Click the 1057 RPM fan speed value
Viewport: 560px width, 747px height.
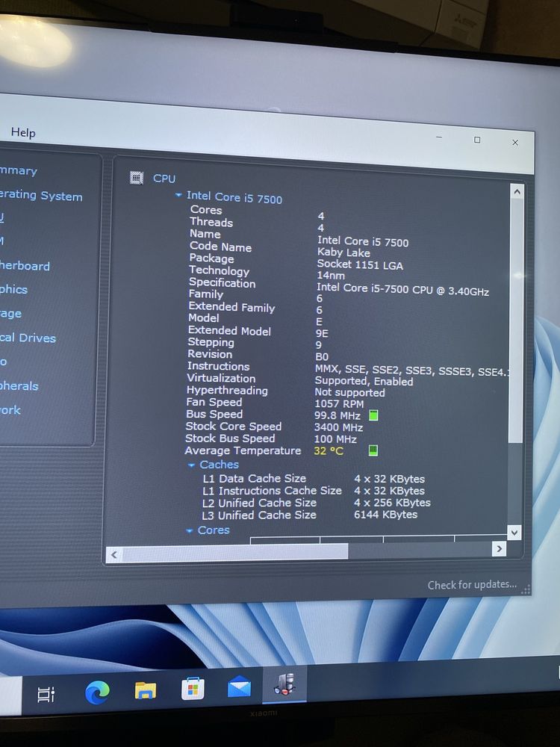[339, 404]
